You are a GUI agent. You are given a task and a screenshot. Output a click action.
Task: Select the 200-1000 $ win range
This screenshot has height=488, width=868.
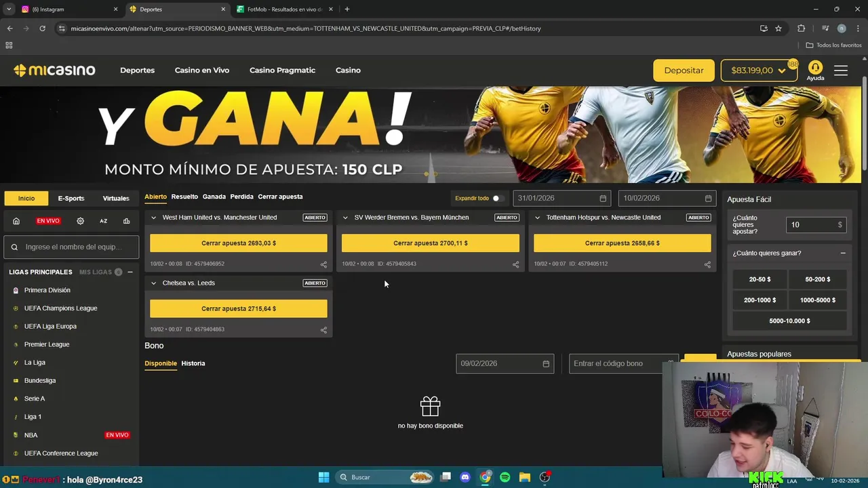point(760,300)
